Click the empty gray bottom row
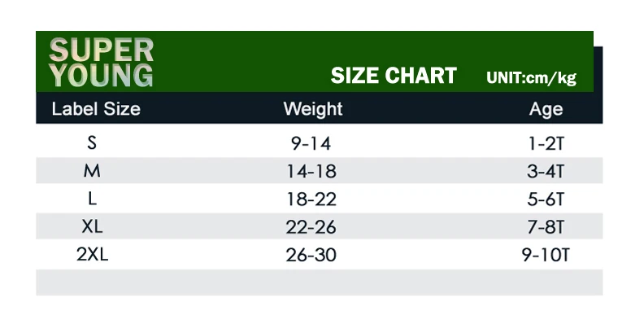644x324 pixels. [319, 282]
